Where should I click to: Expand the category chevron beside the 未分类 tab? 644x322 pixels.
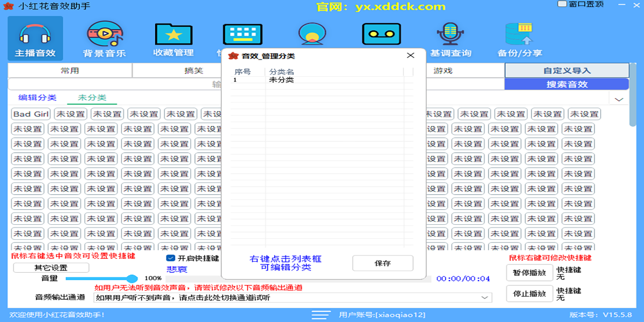(619, 99)
